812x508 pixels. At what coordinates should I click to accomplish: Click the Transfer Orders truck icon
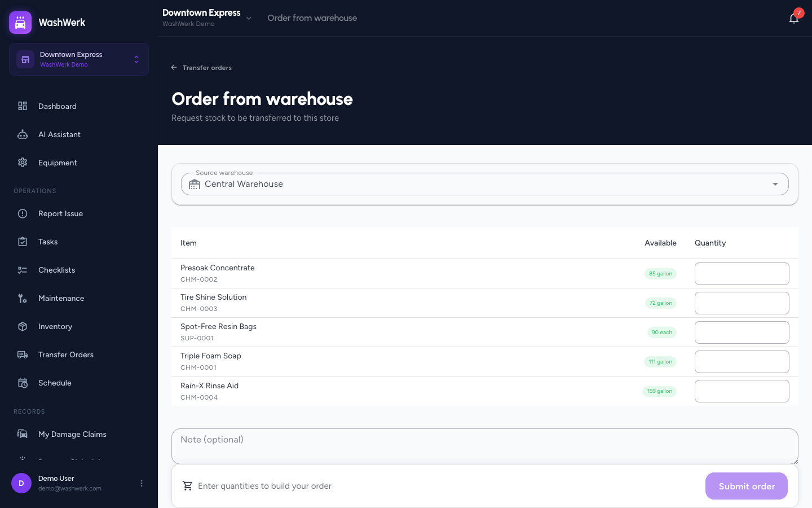click(x=23, y=354)
